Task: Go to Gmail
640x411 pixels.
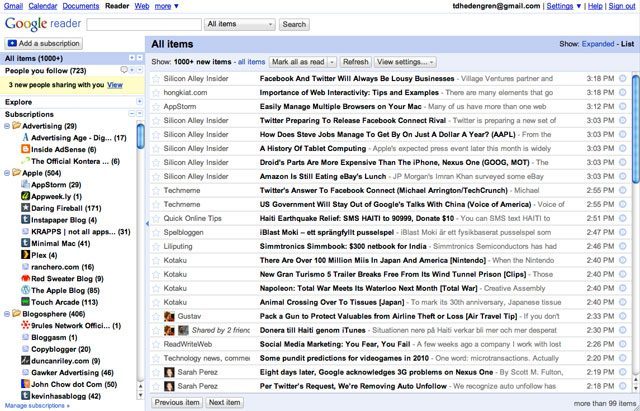Action: tap(13, 6)
